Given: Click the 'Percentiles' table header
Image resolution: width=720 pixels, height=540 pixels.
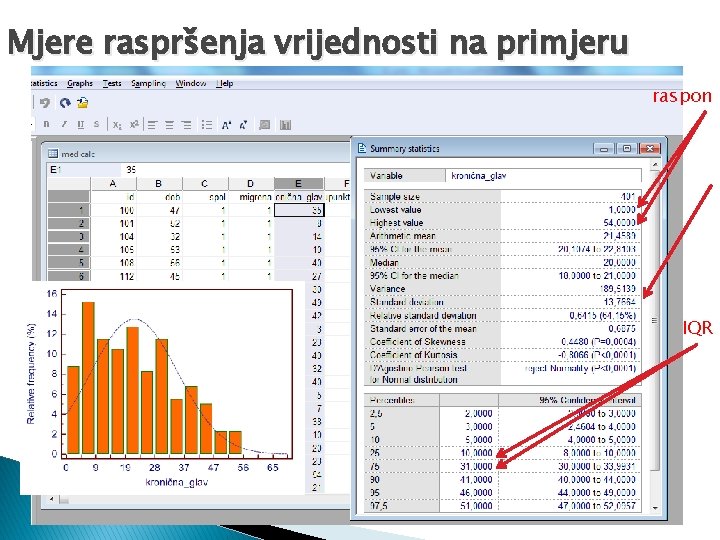Looking at the screenshot, I should pos(392,400).
